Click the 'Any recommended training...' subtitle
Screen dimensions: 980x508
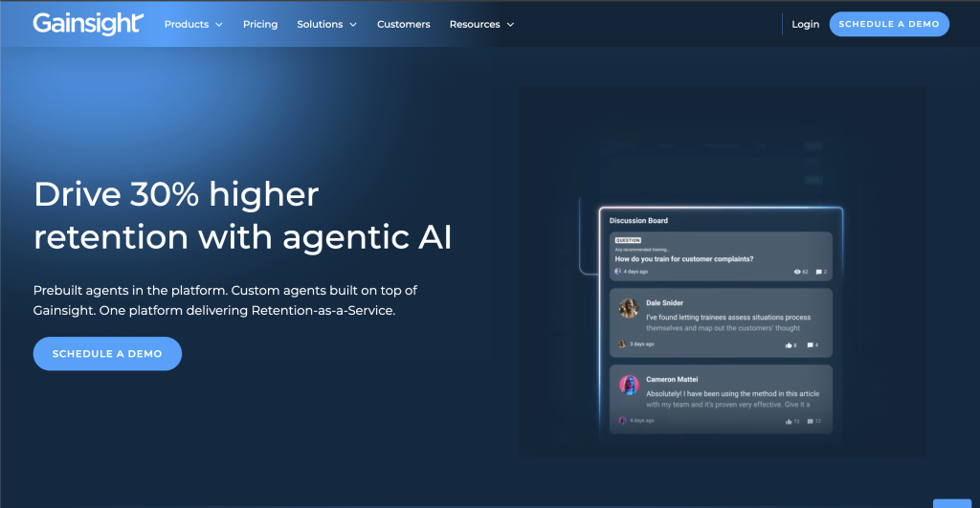[x=642, y=250]
